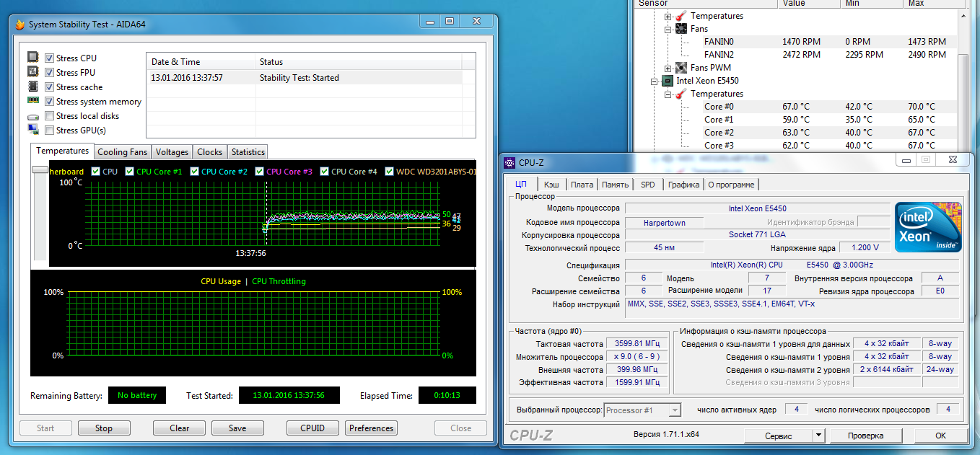Open the SPD tab in CPU-Z
The height and width of the screenshot is (455, 980).
coord(648,185)
